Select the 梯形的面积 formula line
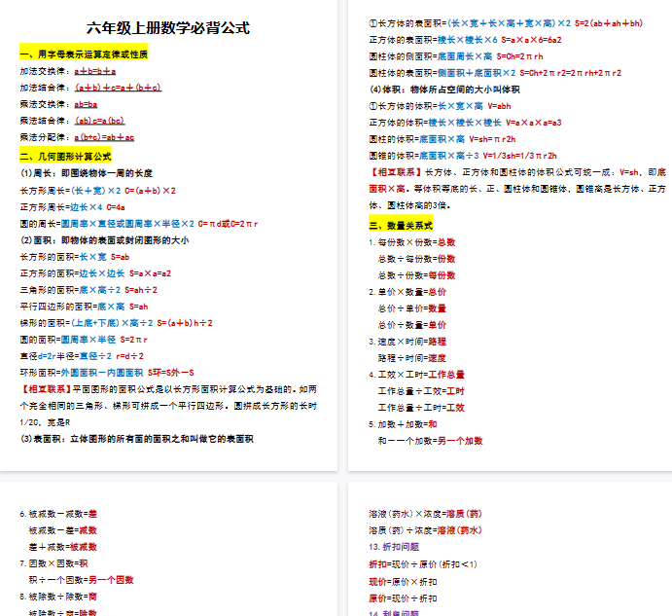Viewport: 672px width, 616px height. [x=116, y=322]
